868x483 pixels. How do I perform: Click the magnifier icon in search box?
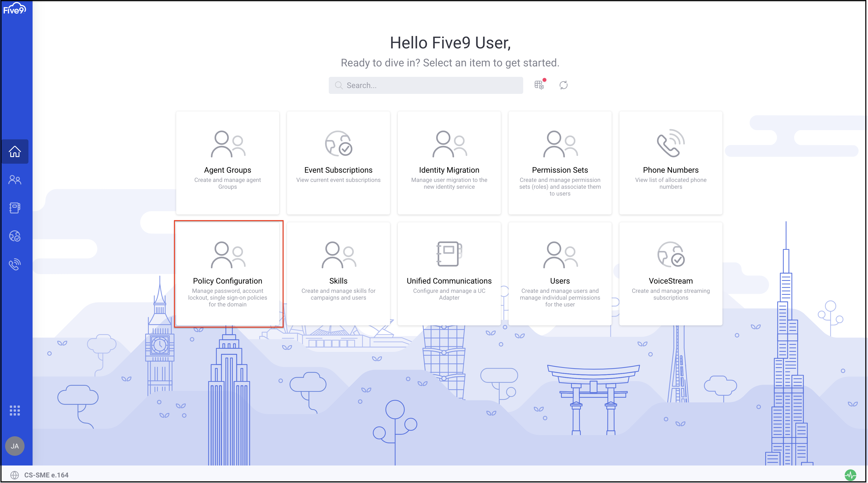pyautogui.click(x=339, y=85)
